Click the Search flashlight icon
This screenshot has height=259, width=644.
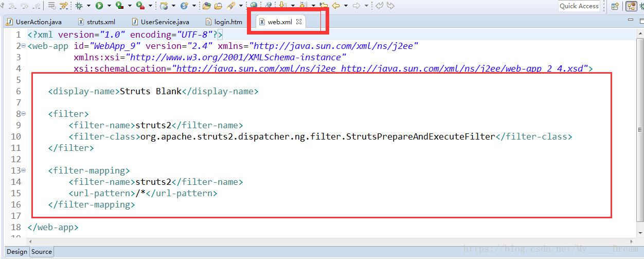pyautogui.click(x=231, y=6)
